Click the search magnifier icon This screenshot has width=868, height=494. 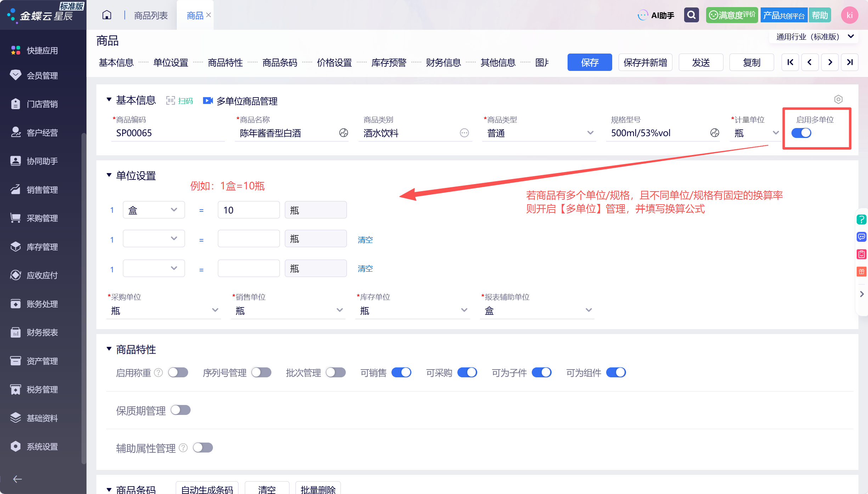pos(691,15)
